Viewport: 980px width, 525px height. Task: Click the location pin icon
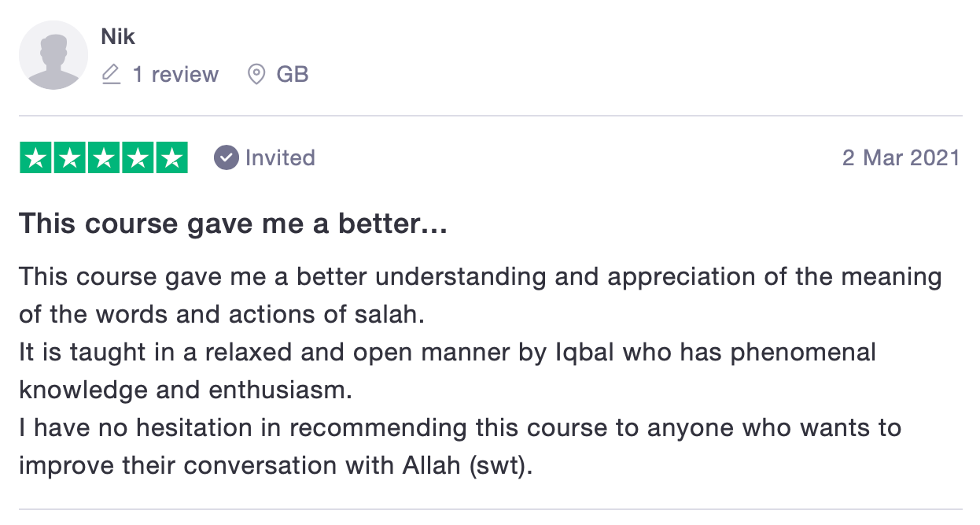pos(256,75)
